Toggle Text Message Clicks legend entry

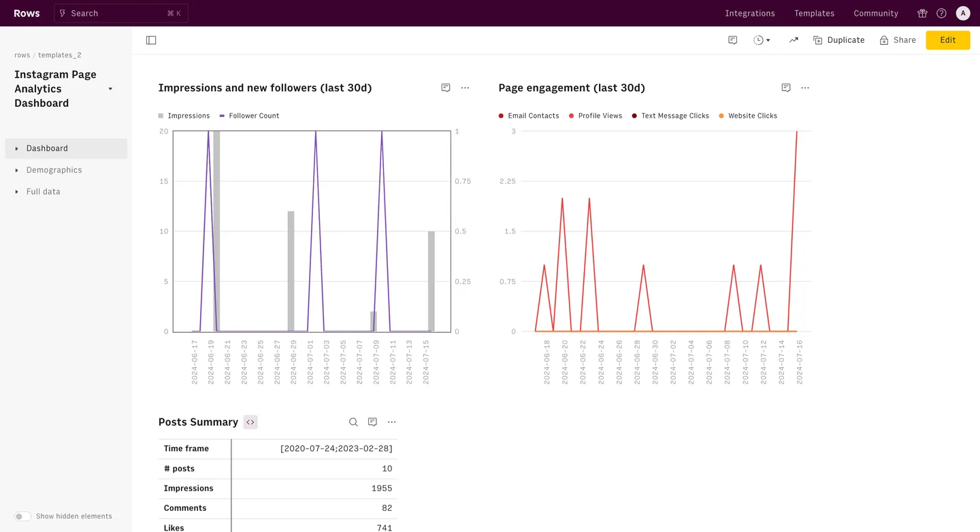click(x=670, y=116)
